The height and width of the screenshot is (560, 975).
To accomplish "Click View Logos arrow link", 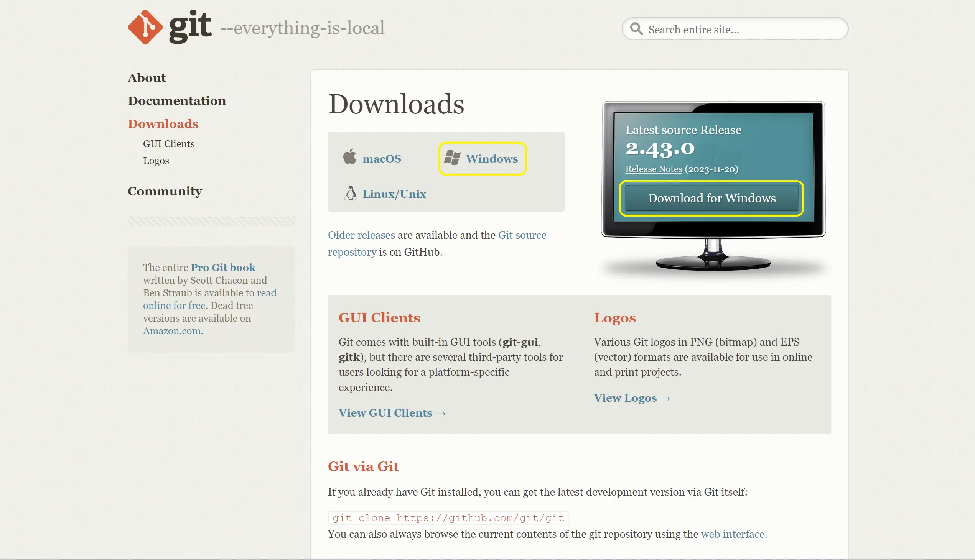I will click(632, 398).
